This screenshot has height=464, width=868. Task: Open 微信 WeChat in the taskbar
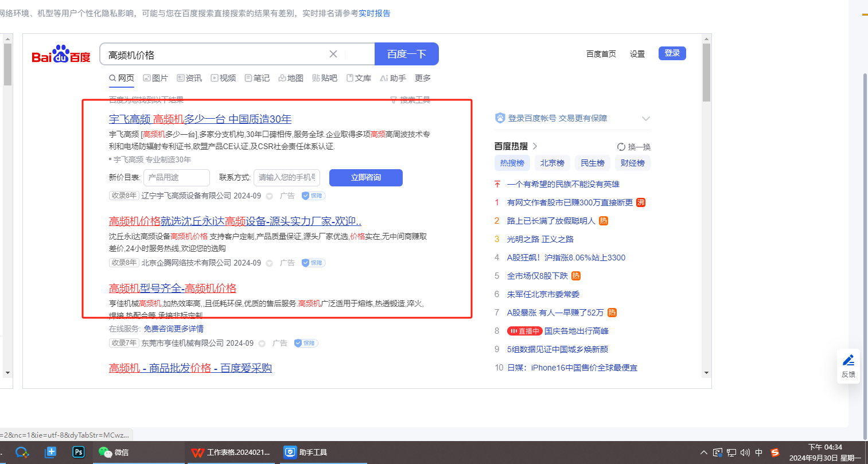(x=114, y=452)
